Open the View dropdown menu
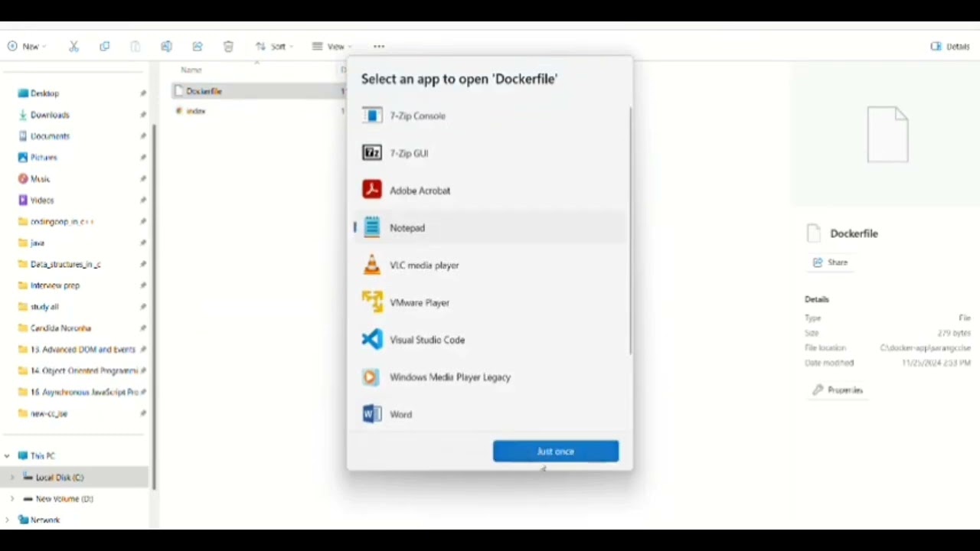980x551 pixels. 332,47
